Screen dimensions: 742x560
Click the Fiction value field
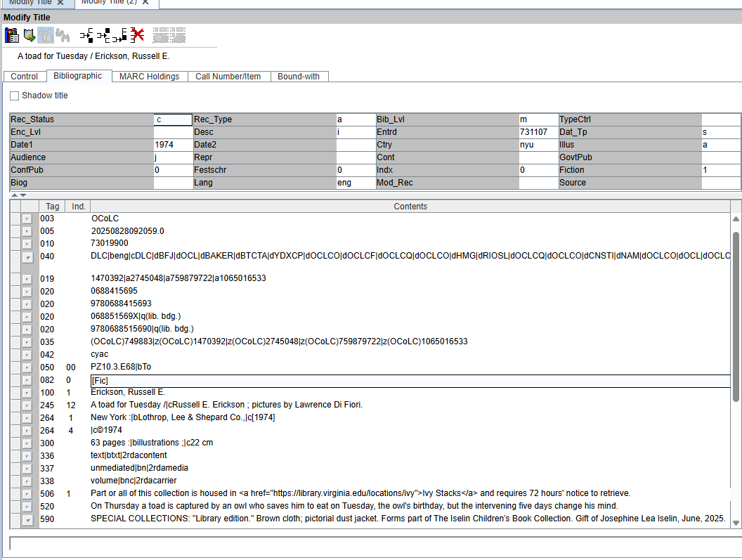(x=721, y=170)
